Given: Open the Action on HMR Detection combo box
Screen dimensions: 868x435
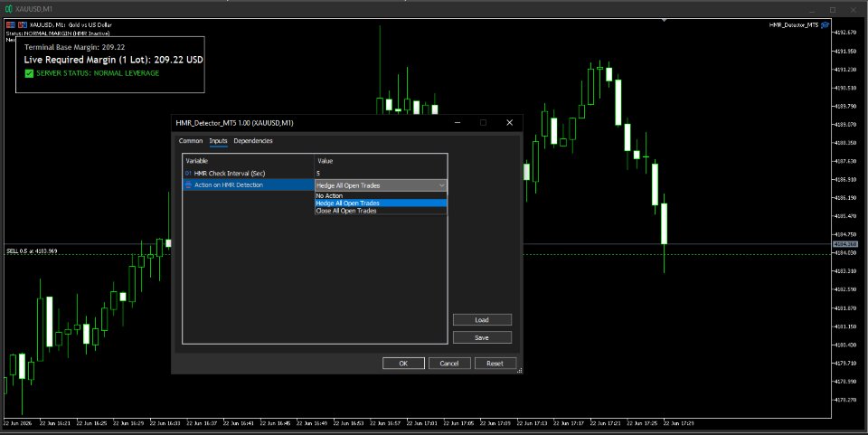Looking at the screenshot, I should coord(381,185).
